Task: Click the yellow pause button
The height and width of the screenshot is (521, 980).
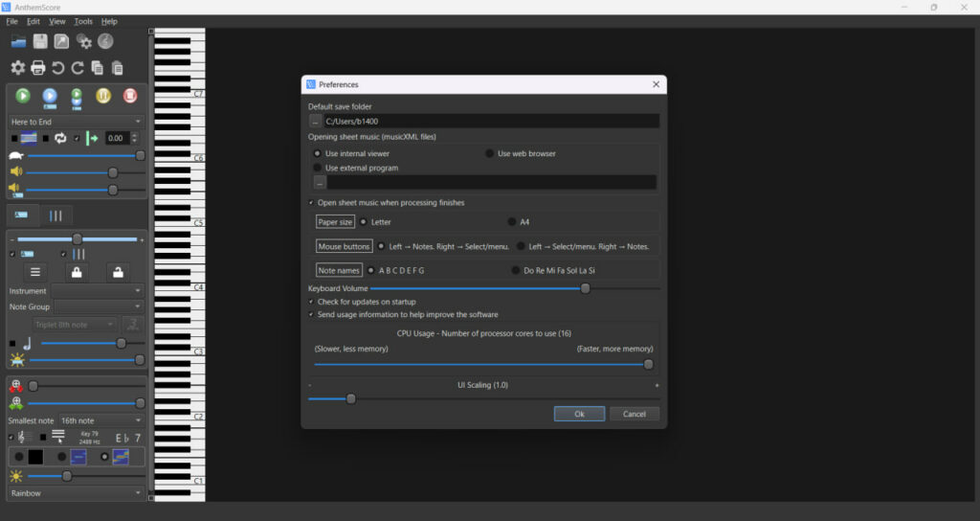Action: coord(103,96)
